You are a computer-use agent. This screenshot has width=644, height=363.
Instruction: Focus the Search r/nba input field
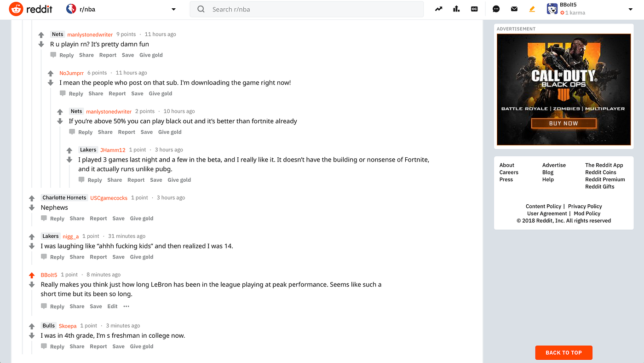[x=306, y=9]
